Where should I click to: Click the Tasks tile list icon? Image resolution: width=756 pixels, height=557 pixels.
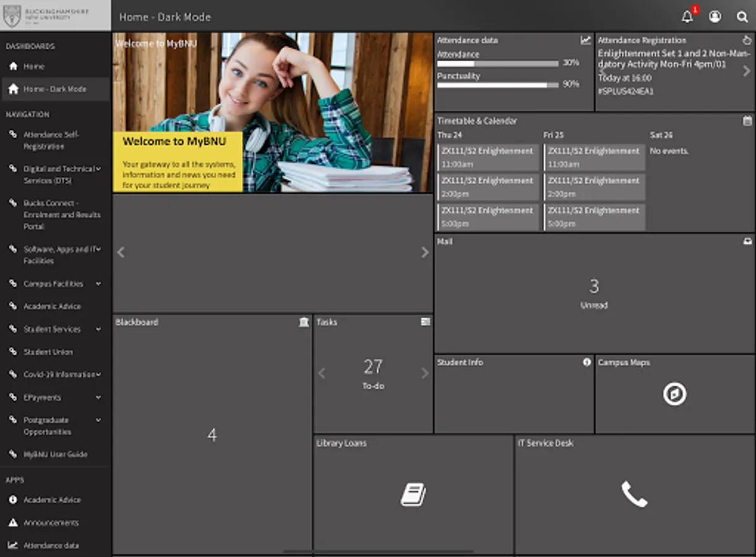pyautogui.click(x=425, y=322)
